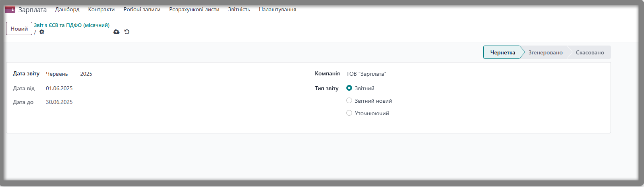Open the gear actions menu icon

tap(42, 32)
